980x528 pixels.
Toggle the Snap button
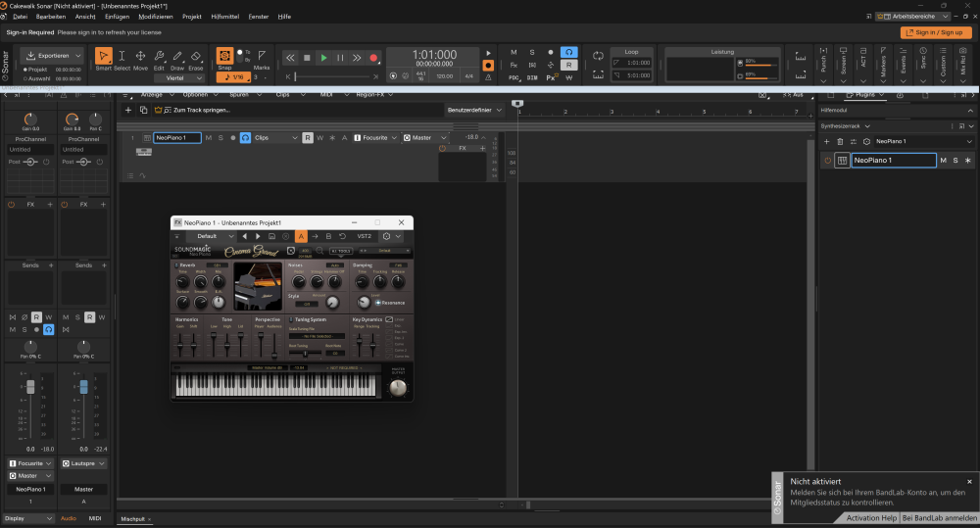(x=224, y=57)
